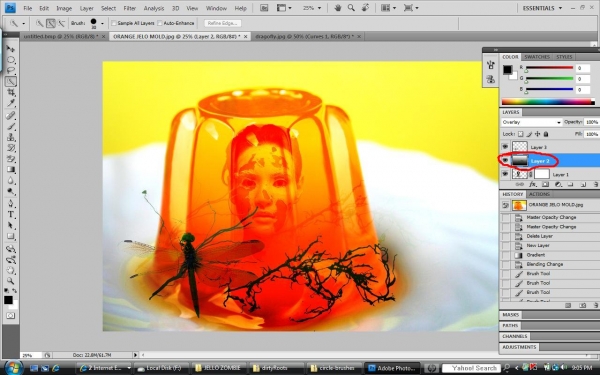The height and width of the screenshot is (375, 600).
Task: Select the Blur tool
Action: click(x=10, y=180)
